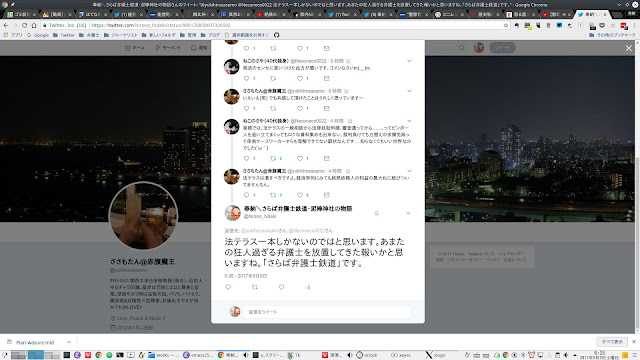This screenshot has height=360, width=640.
Task: Reply to Neconeco0022's 4-hour-old tweet
Action: (x=246, y=158)
